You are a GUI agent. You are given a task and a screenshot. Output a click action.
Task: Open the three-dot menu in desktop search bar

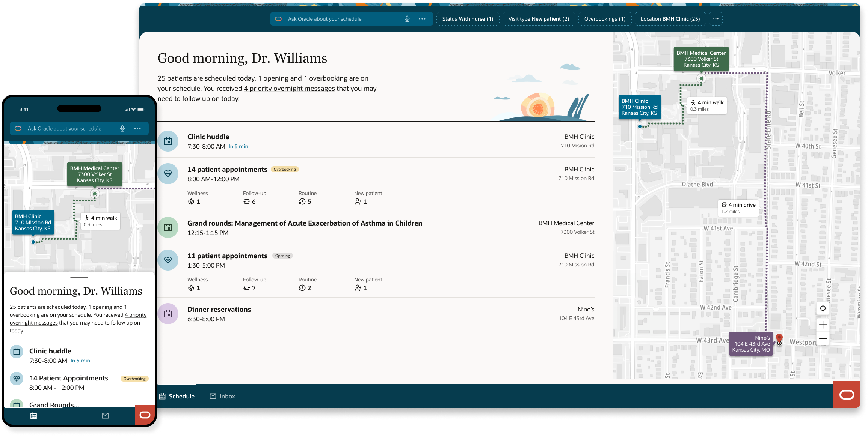pos(422,19)
